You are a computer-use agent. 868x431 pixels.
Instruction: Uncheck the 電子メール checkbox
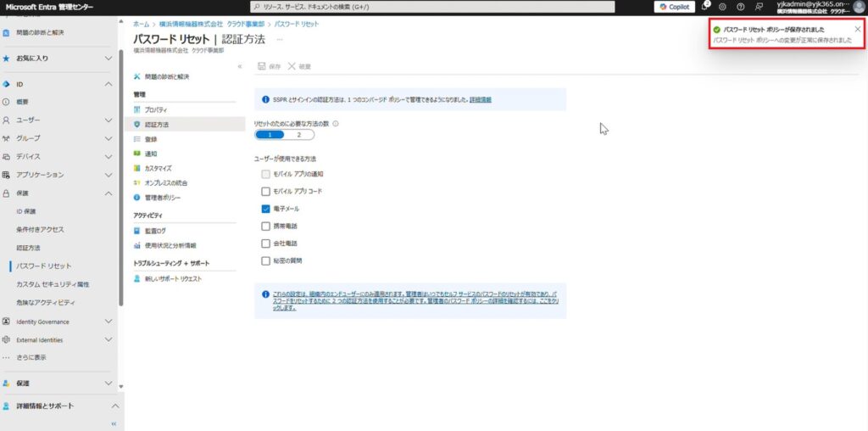coord(265,209)
